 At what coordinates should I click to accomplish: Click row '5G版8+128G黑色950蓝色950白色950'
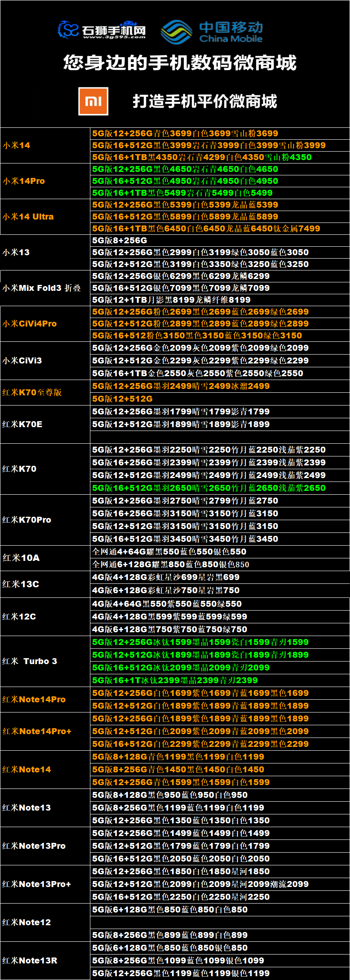(220, 795)
